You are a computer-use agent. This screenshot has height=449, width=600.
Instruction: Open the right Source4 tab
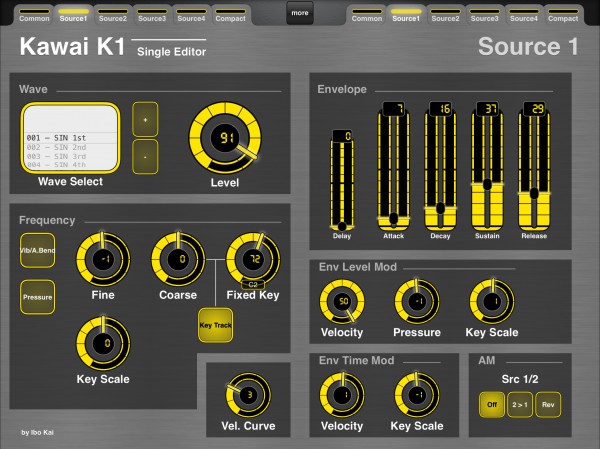[x=524, y=15]
